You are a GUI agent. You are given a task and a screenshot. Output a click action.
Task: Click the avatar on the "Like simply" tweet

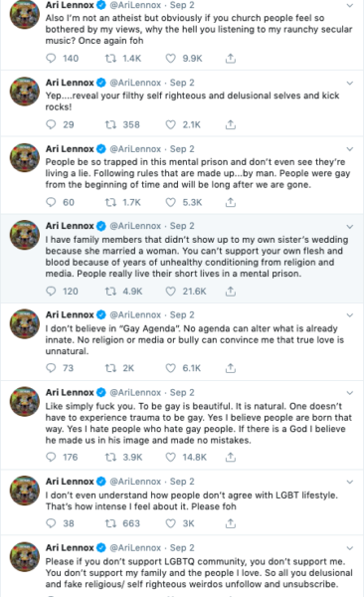click(25, 401)
